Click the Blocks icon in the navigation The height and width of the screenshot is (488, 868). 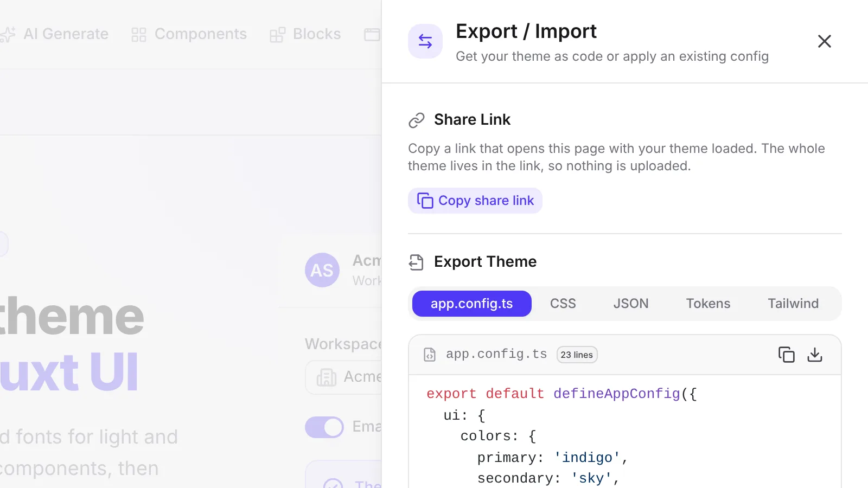coord(277,35)
